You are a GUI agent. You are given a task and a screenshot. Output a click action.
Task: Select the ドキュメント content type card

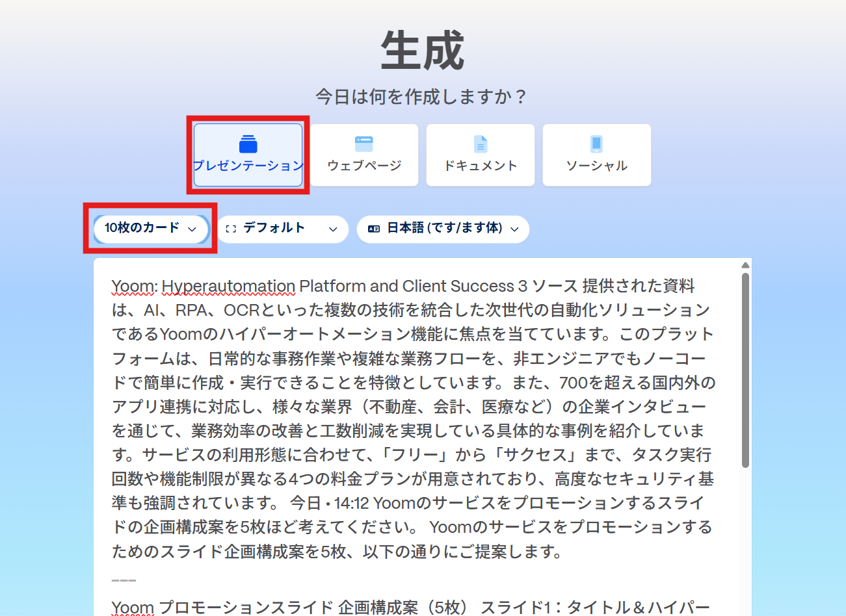coord(481,155)
